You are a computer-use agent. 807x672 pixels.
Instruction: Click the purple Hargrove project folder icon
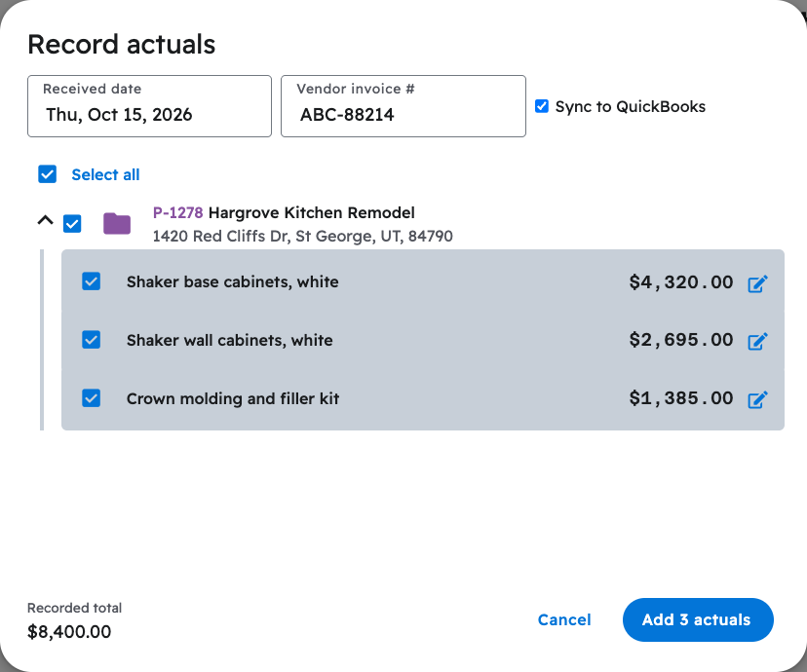pyautogui.click(x=117, y=224)
